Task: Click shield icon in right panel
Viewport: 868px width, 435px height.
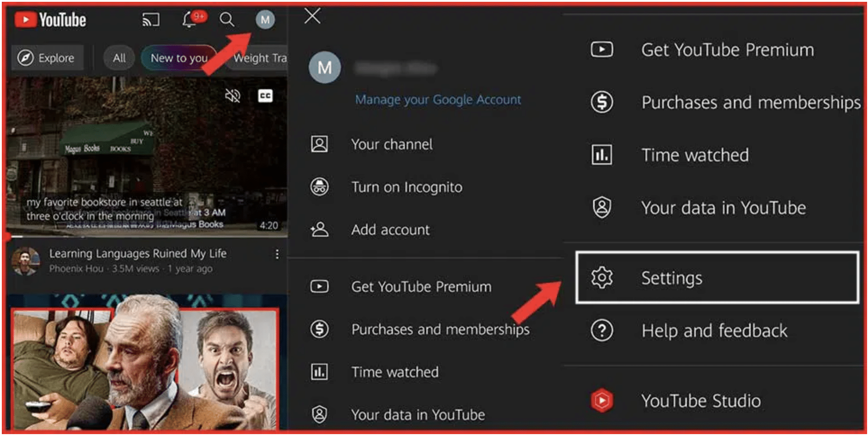Action: click(x=602, y=207)
